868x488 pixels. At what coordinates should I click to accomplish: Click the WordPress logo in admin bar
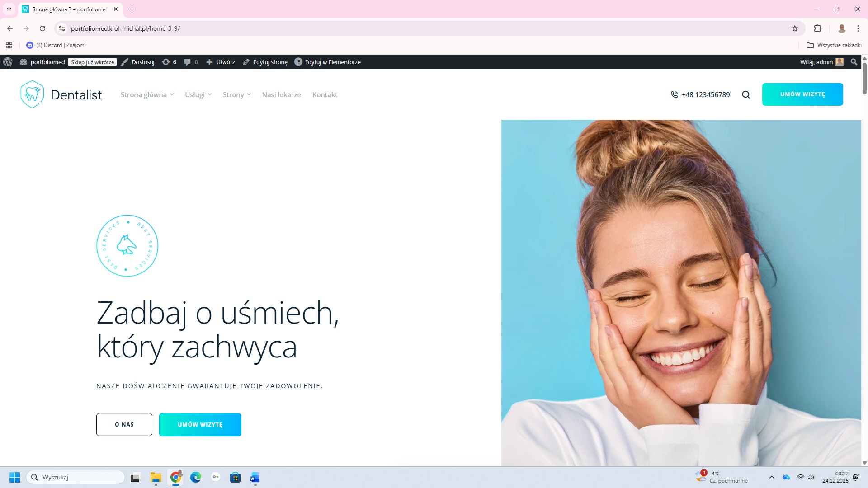tap(8, 62)
